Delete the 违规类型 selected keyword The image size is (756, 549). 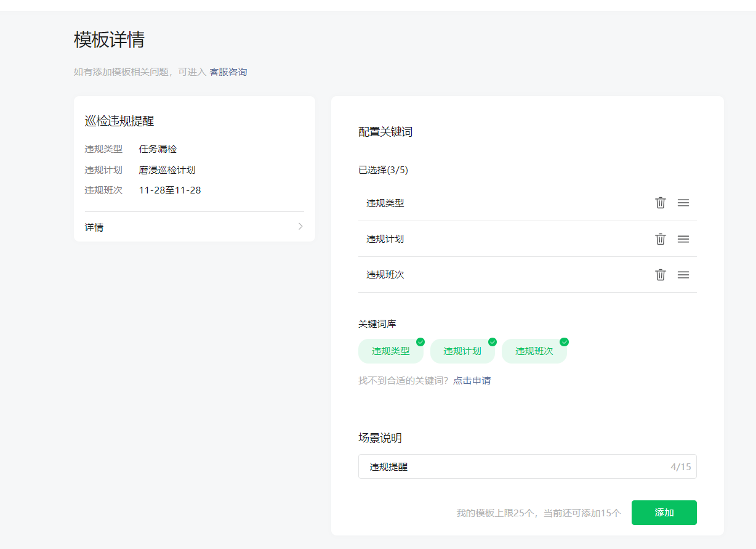[660, 203]
